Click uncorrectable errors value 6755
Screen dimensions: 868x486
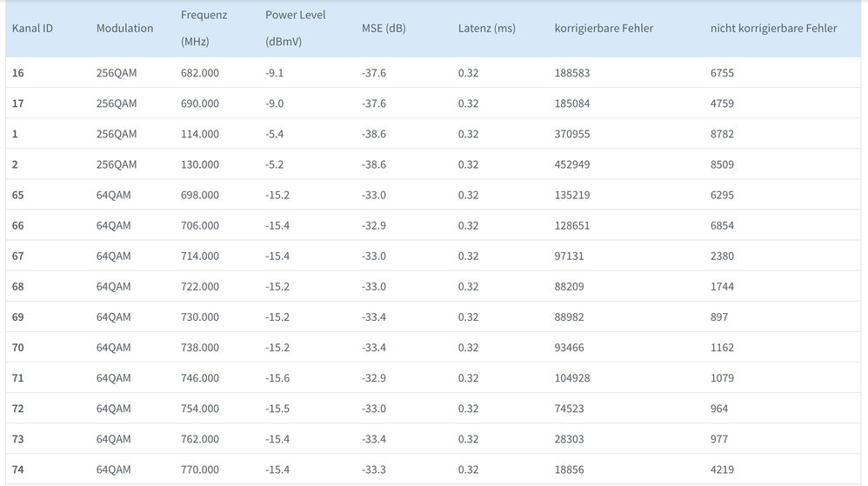pos(723,73)
